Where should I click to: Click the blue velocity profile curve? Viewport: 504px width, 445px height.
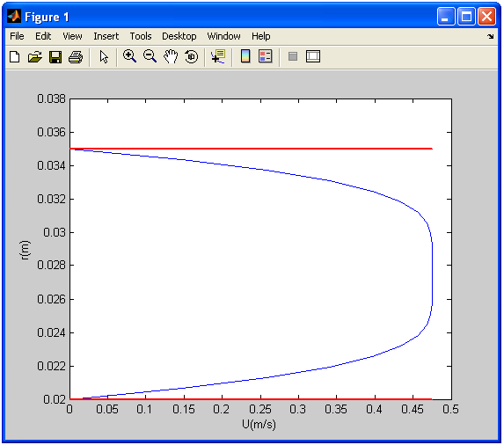coord(433,274)
